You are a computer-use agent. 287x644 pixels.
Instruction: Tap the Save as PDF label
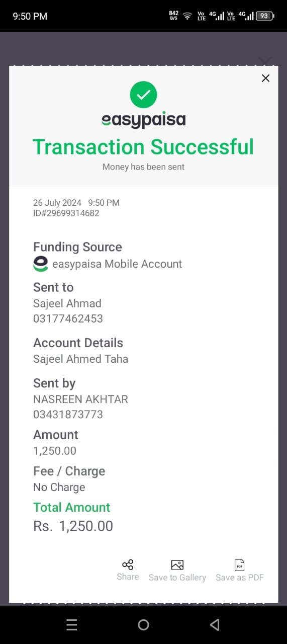point(240,578)
